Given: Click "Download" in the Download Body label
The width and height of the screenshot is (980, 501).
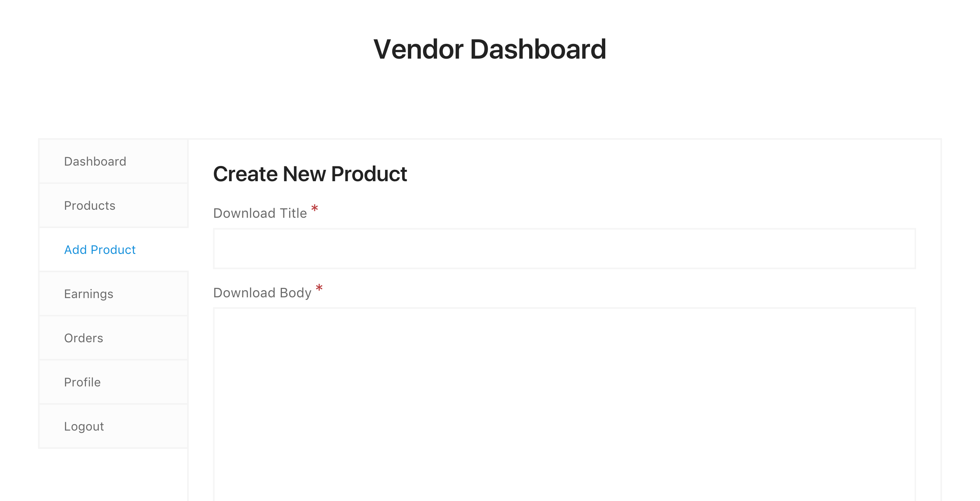Looking at the screenshot, I should click(x=245, y=293).
